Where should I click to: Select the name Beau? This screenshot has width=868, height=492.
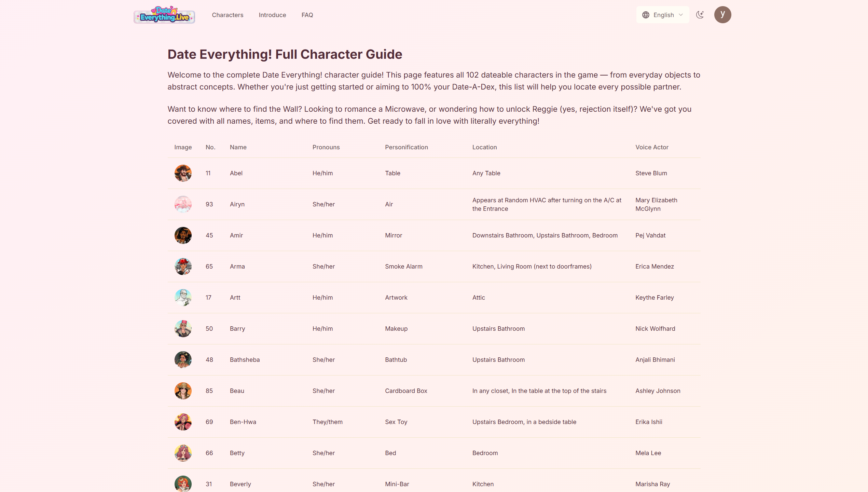pyautogui.click(x=237, y=391)
